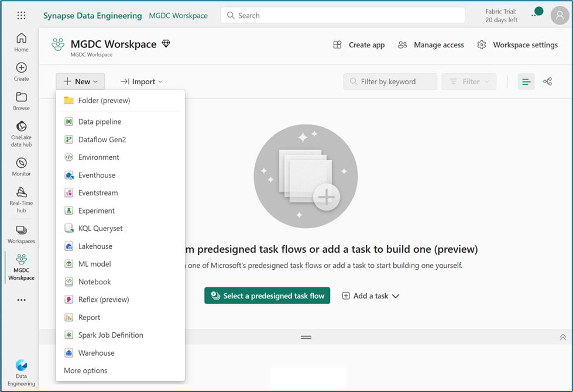This screenshot has width=573, height=392.
Task: Click the Warehouse icon in New menu
Action: coord(68,353)
